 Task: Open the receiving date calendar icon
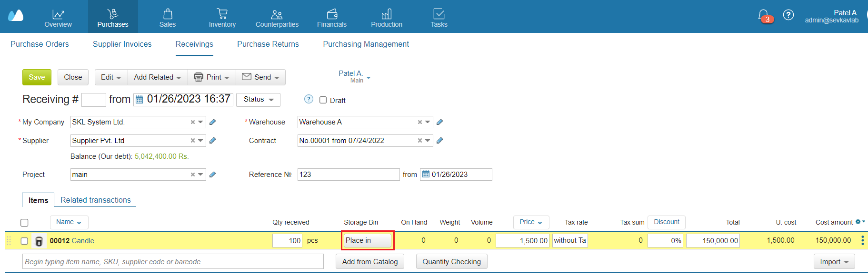(x=140, y=100)
